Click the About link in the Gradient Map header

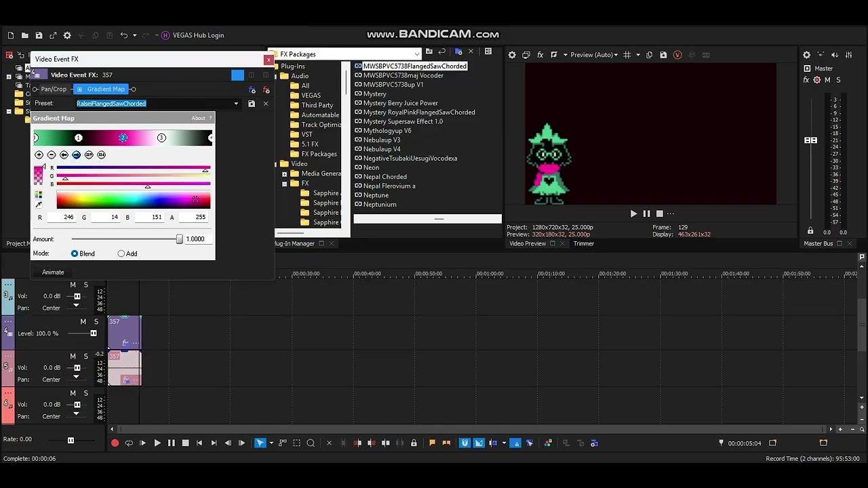(198, 118)
